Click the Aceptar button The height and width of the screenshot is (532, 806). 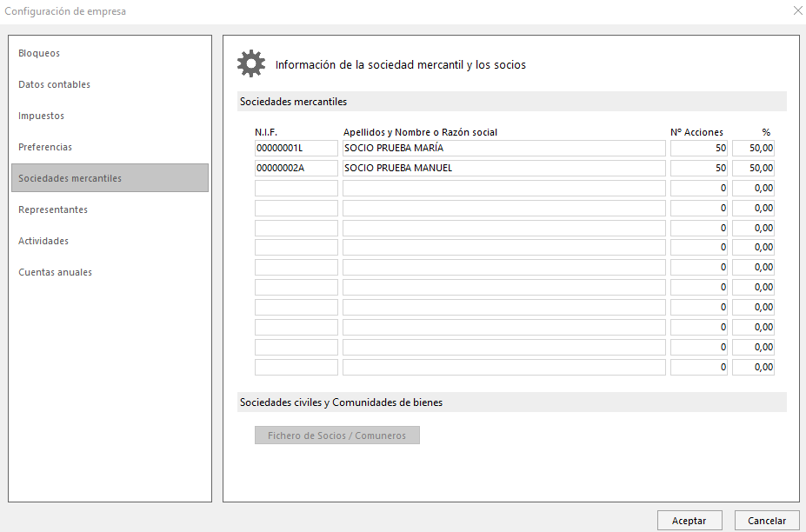(x=689, y=521)
